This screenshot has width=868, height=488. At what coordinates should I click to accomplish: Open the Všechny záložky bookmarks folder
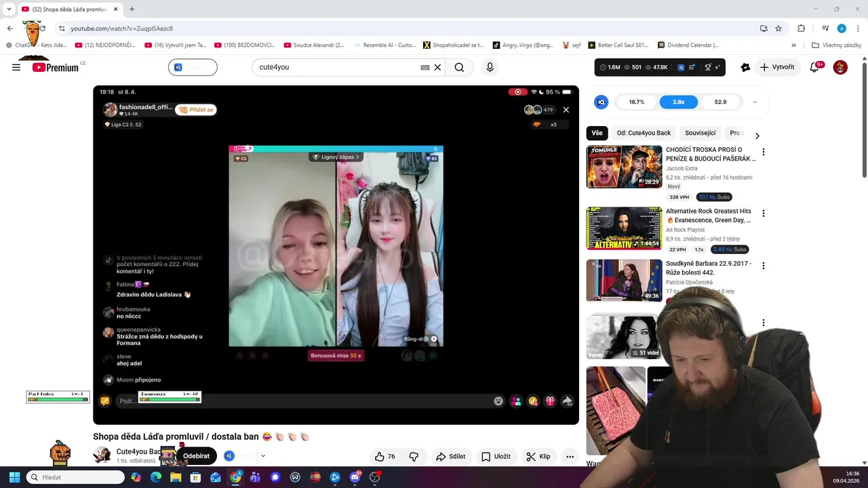click(836, 45)
